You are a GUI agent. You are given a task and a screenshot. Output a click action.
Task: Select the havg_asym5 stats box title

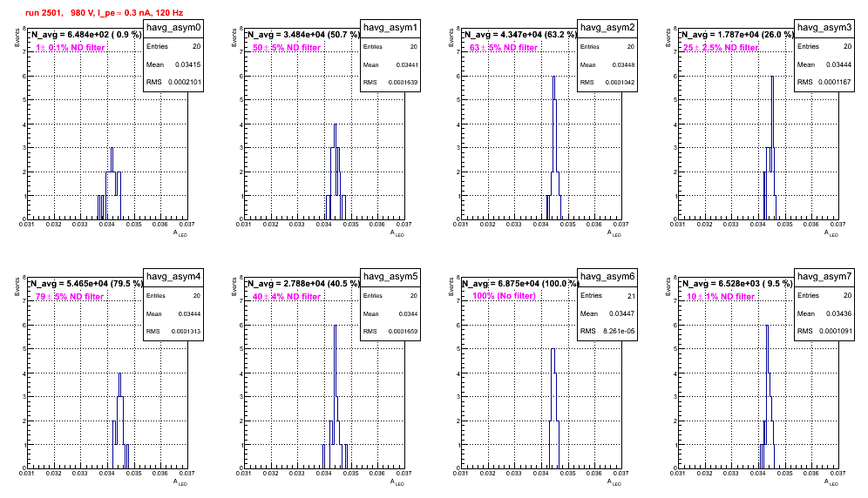pos(390,276)
